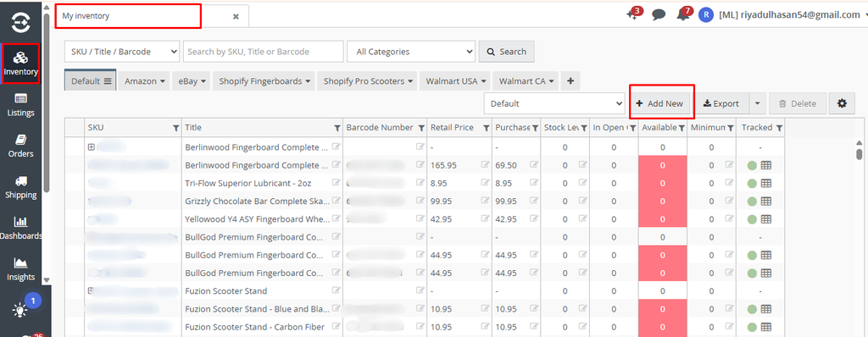Edit retail price 165.95 pencil icon
This screenshot has width=868, height=337.
tap(486, 165)
